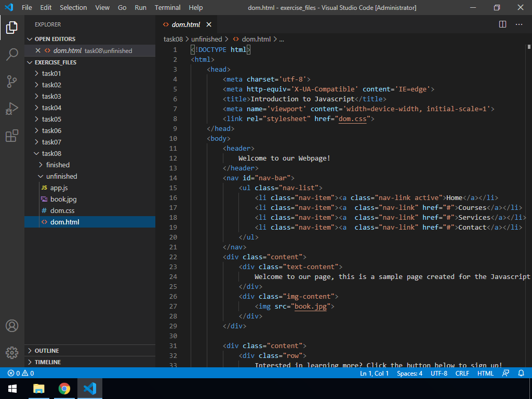Open the Manage gear settings
Viewport: 532px width, 399px height.
pyautogui.click(x=12, y=353)
